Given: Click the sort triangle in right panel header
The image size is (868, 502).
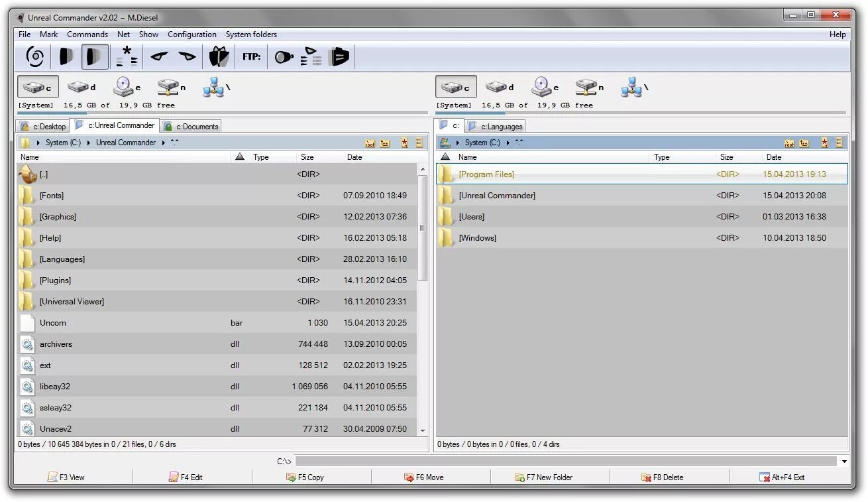Looking at the screenshot, I should 445,157.
